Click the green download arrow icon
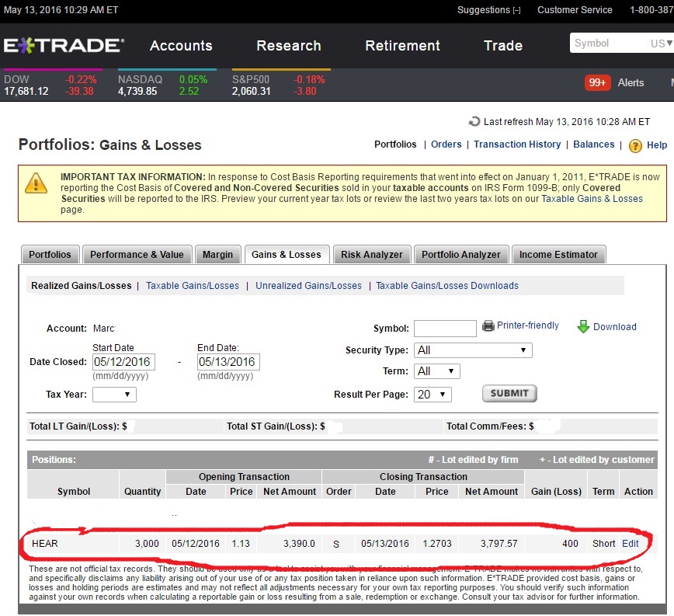This screenshot has width=674, height=616. pyautogui.click(x=583, y=327)
